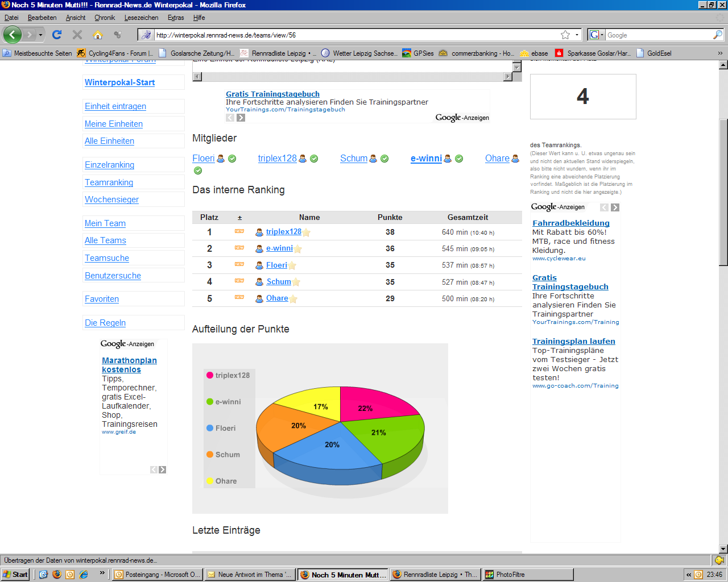Open the URL bar history dropdown
The width and height of the screenshot is (728, 582).
click(x=577, y=35)
